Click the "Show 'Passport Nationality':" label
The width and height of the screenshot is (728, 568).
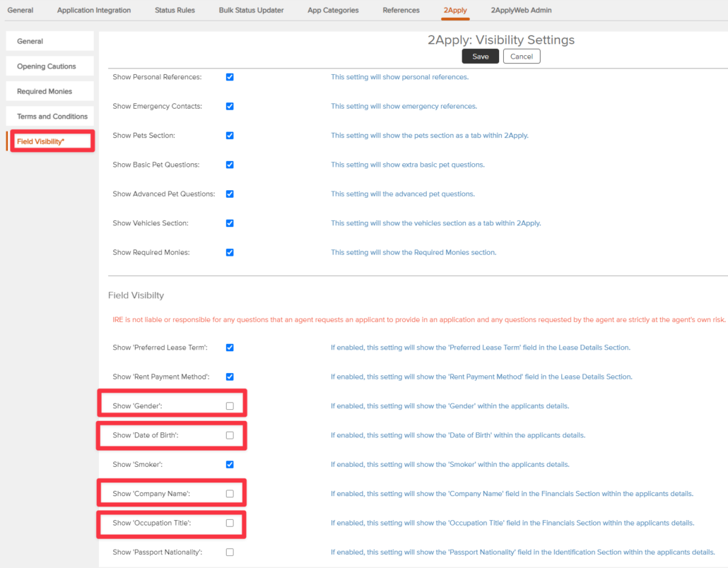pos(158,552)
